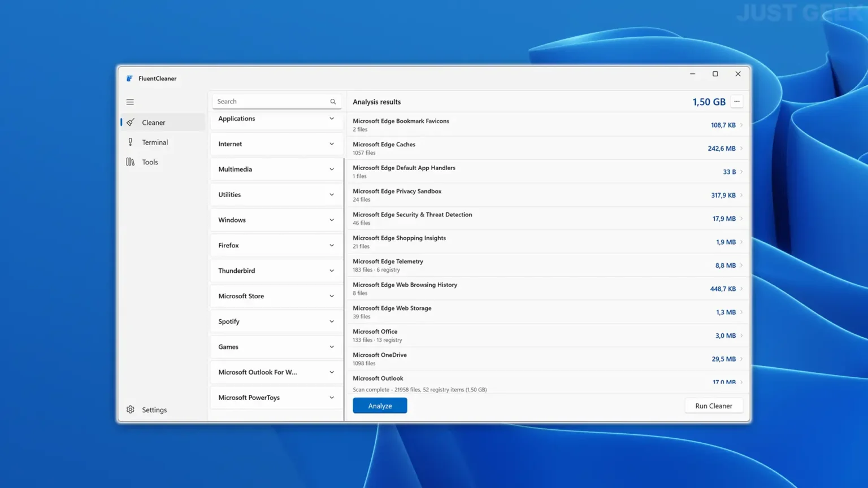Click the category list vertical scrollbar
The width and height of the screenshot is (868, 488).
[344, 289]
